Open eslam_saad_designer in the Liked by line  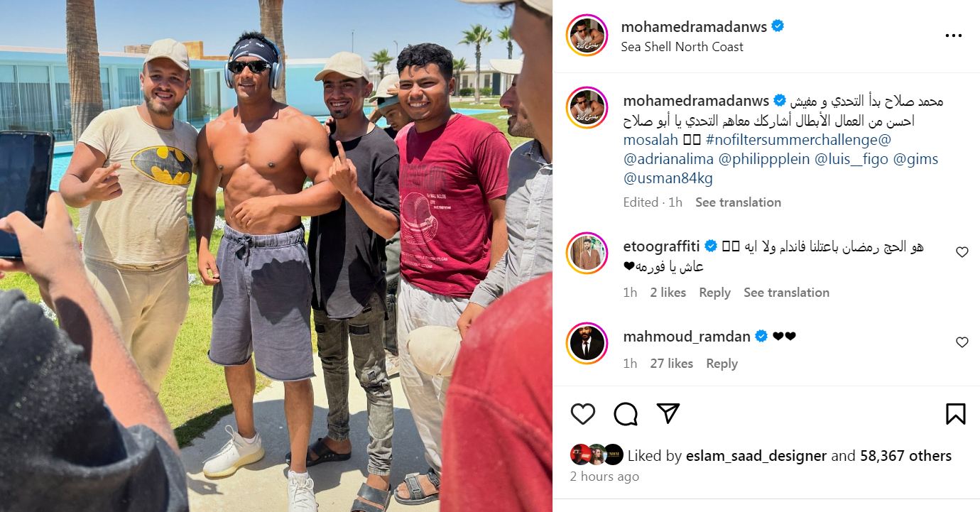756,456
